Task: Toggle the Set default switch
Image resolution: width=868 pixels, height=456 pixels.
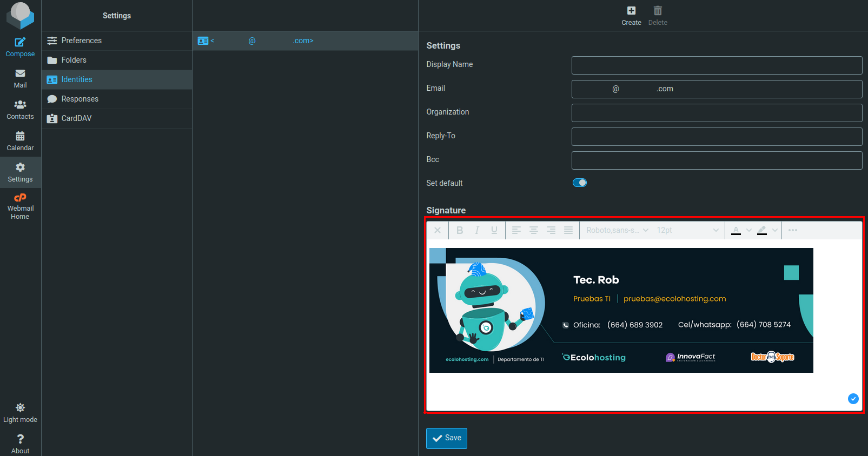Action: point(580,183)
